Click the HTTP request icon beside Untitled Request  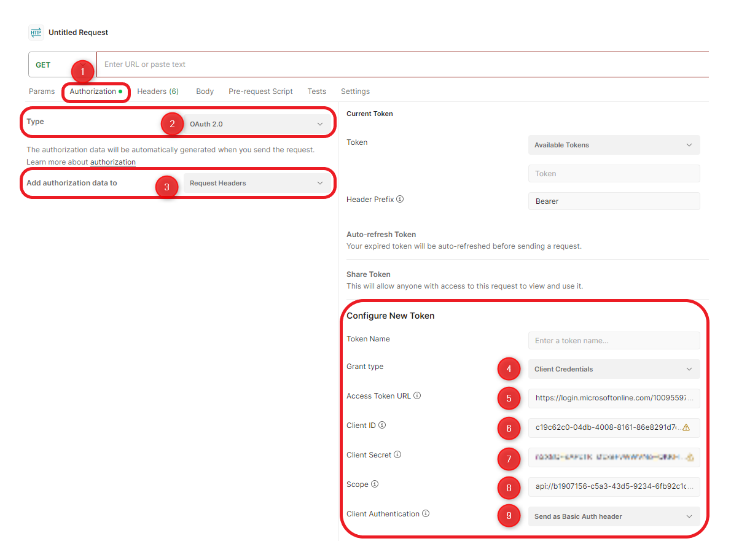point(36,33)
